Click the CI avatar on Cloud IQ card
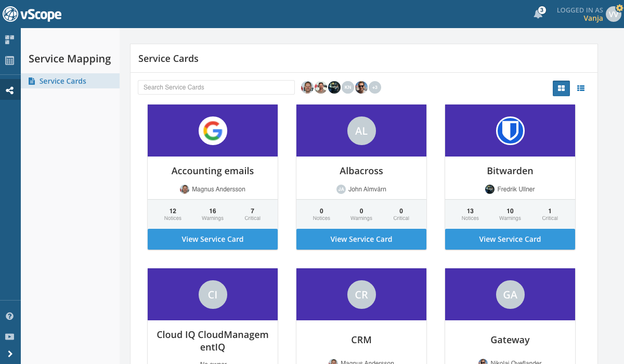624x364 pixels. 213,295
